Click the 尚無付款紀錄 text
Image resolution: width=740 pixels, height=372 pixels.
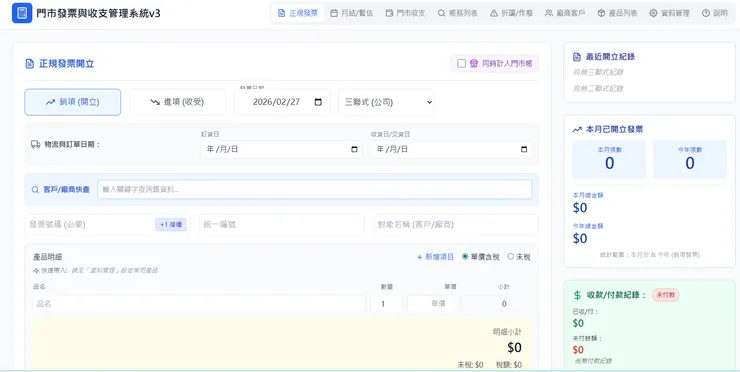(x=593, y=361)
